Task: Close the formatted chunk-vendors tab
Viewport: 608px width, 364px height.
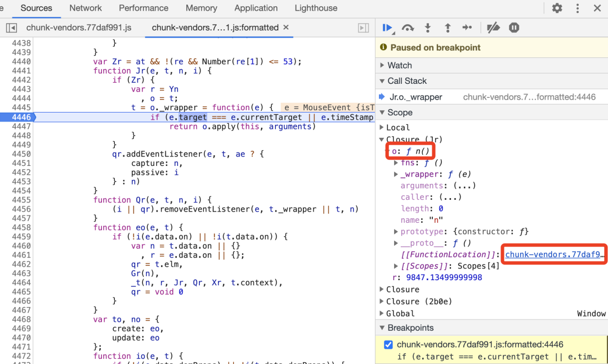Action: 286,27
